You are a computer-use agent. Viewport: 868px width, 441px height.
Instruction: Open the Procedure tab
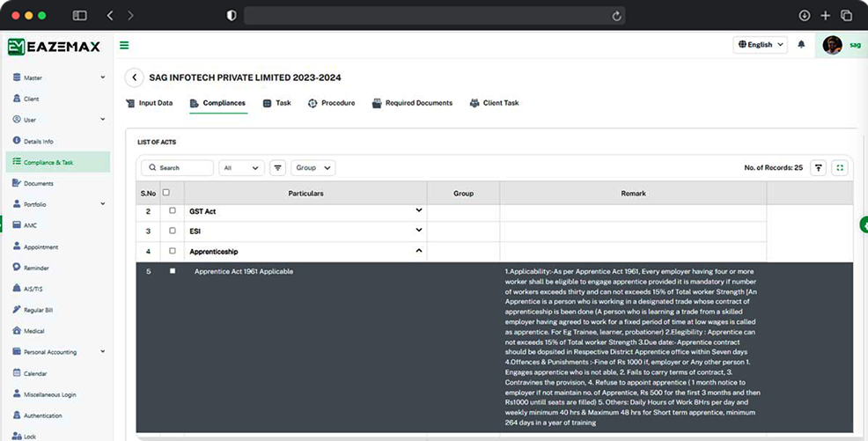[332, 103]
